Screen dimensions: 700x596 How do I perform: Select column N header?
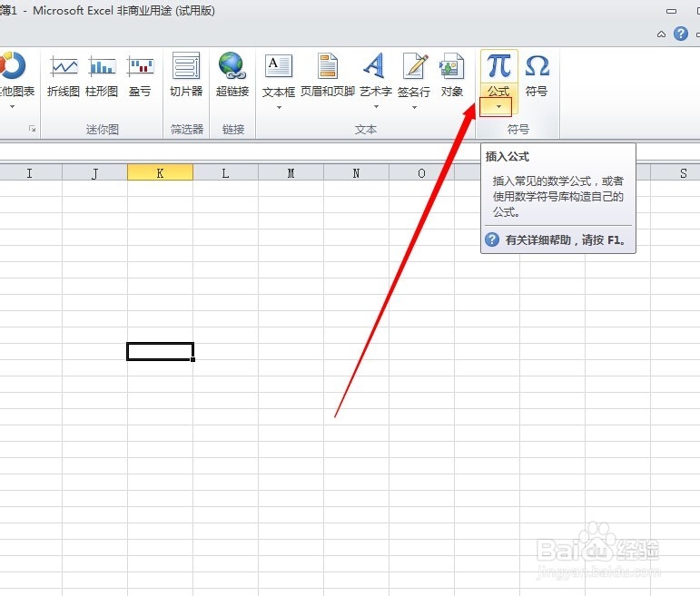click(356, 173)
